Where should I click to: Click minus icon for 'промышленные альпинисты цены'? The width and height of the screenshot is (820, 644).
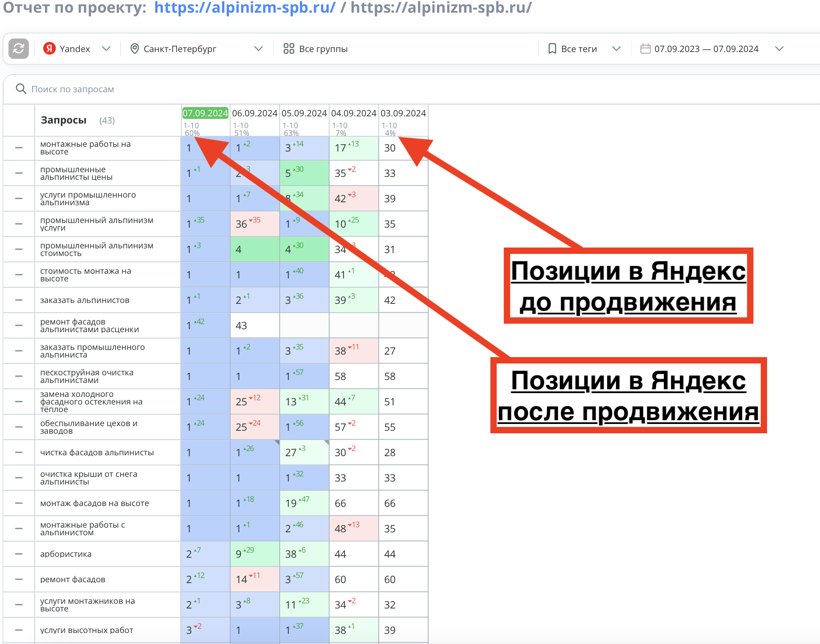[19, 173]
